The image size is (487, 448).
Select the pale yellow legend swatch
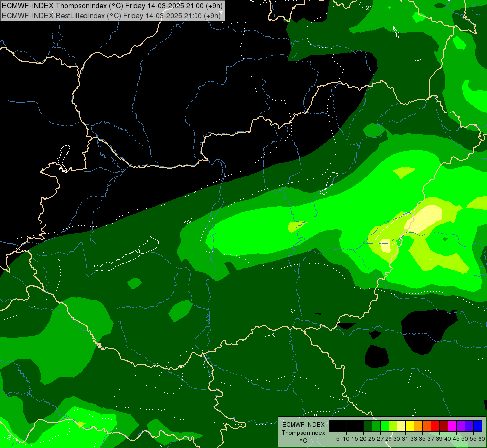[401, 426]
